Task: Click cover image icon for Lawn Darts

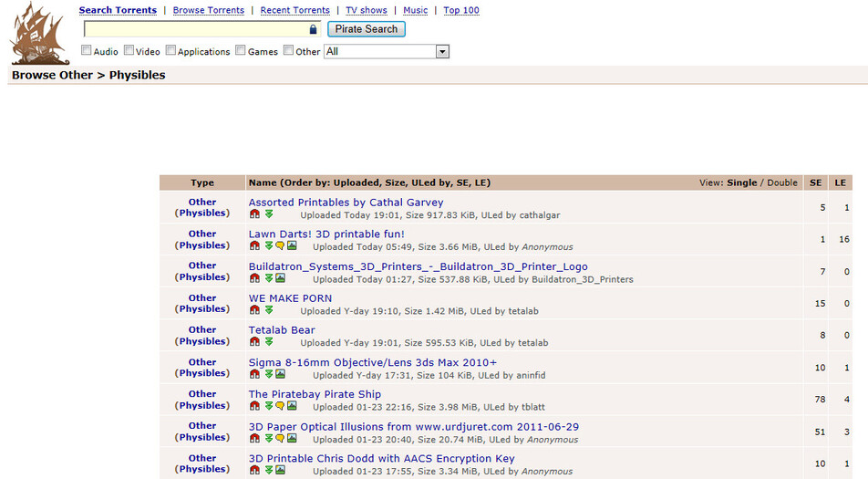Action: pos(292,245)
